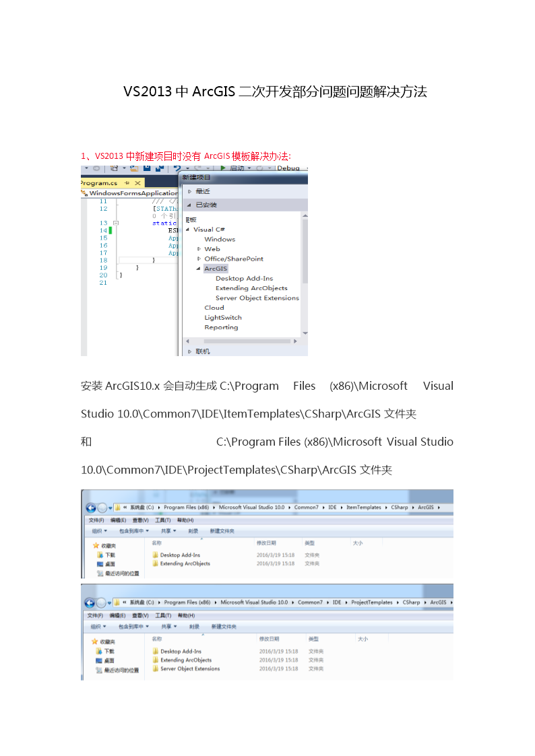Click 新建文件夹 in ItemTemplates window
The height and width of the screenshot is (756, 535).
click(x=222, y=531)
